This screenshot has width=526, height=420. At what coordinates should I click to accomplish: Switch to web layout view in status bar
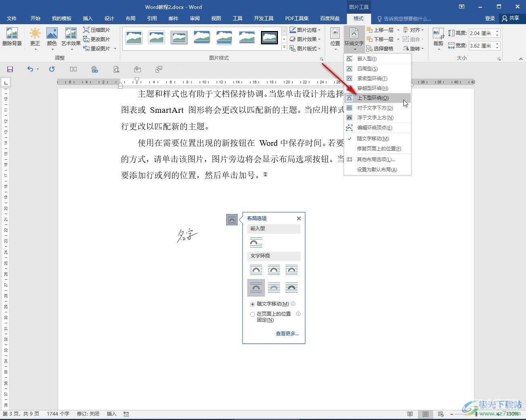click(x=441, y=414)
